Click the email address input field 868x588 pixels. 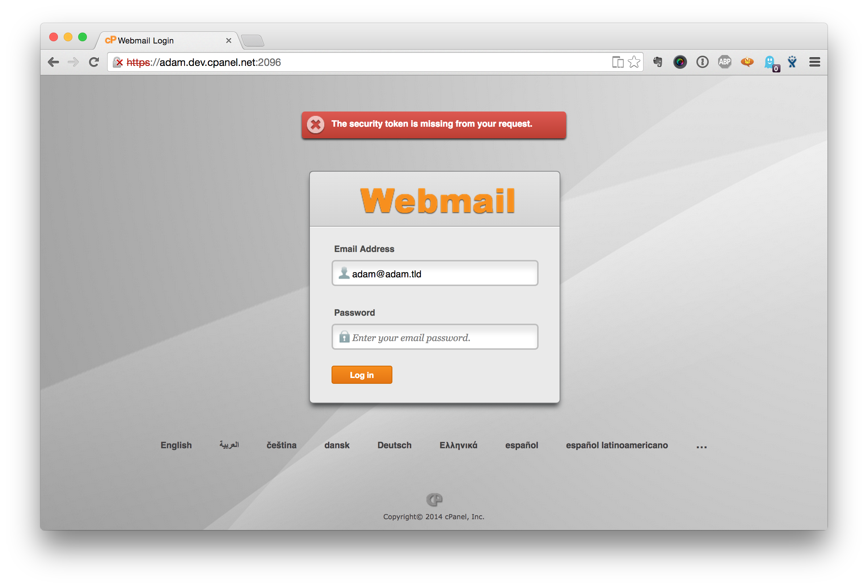pos(434,273)
